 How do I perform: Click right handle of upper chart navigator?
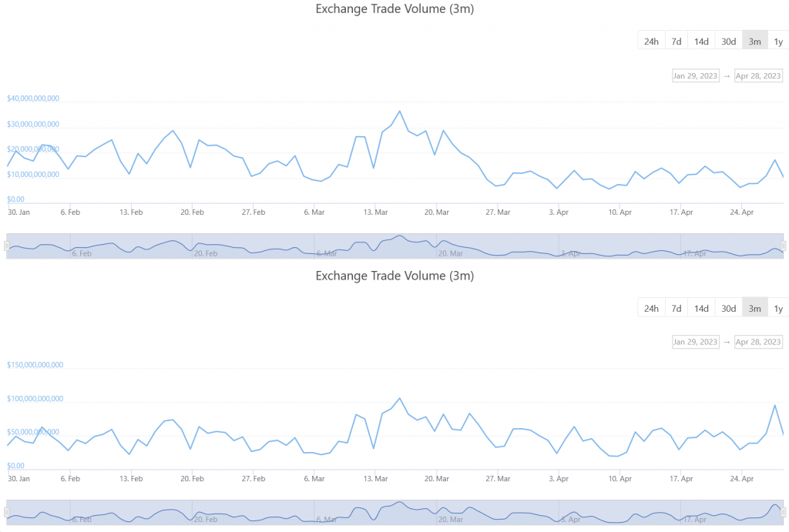pos(785,246)
